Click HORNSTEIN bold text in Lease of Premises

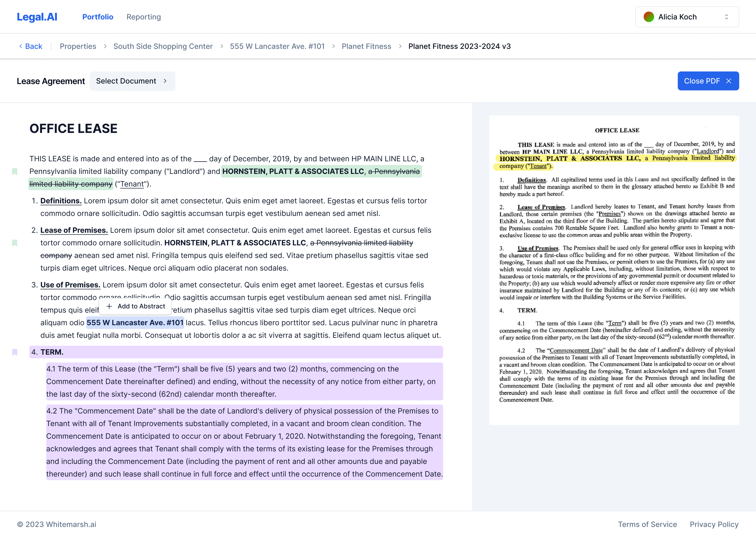click(x=235, y=243)
